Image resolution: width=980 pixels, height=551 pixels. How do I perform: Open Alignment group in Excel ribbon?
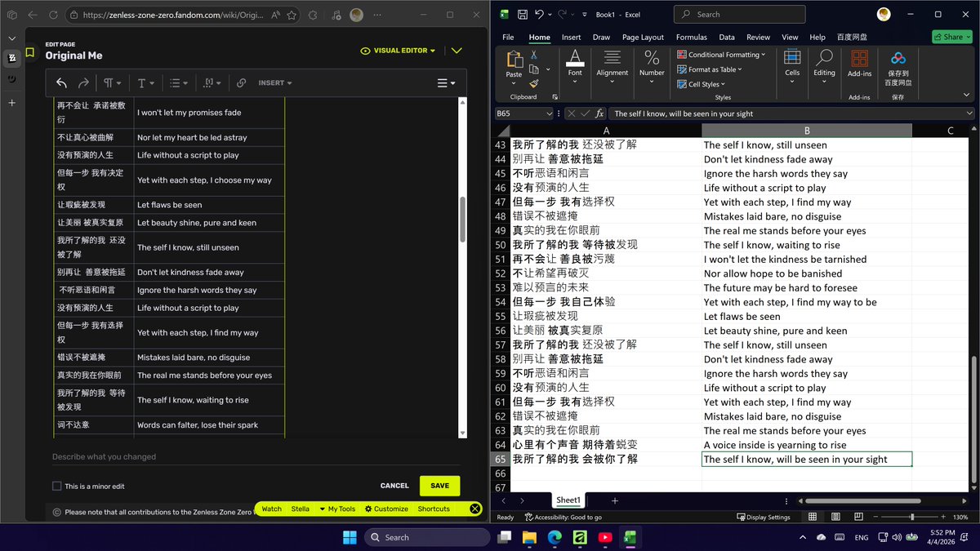[612, 64]
